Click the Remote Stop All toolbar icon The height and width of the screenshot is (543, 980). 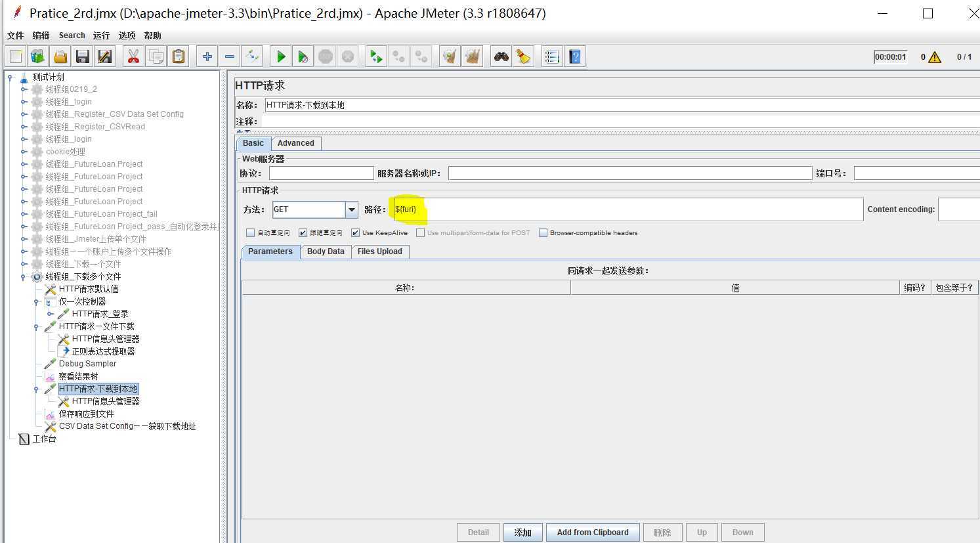click(x=399, y=56)
